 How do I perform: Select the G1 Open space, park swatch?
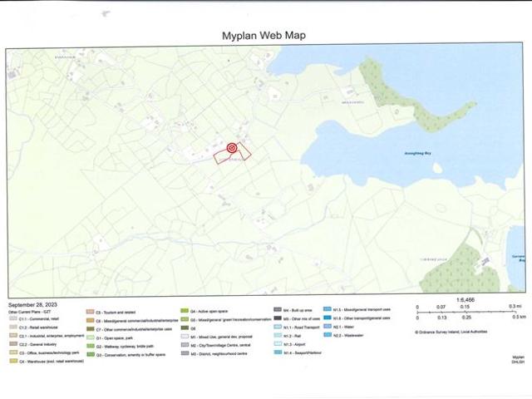91,337
